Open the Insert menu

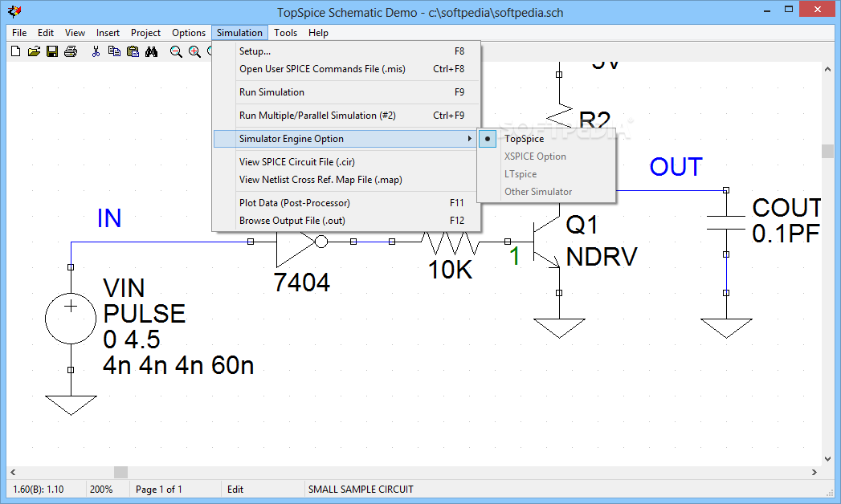[108, 33]
